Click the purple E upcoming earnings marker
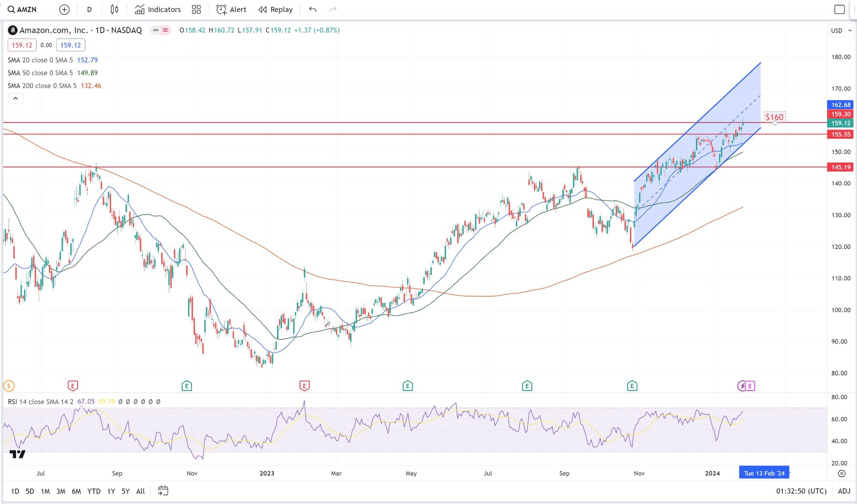This screenshot has width=857, height=504. (x=750, y=386)
